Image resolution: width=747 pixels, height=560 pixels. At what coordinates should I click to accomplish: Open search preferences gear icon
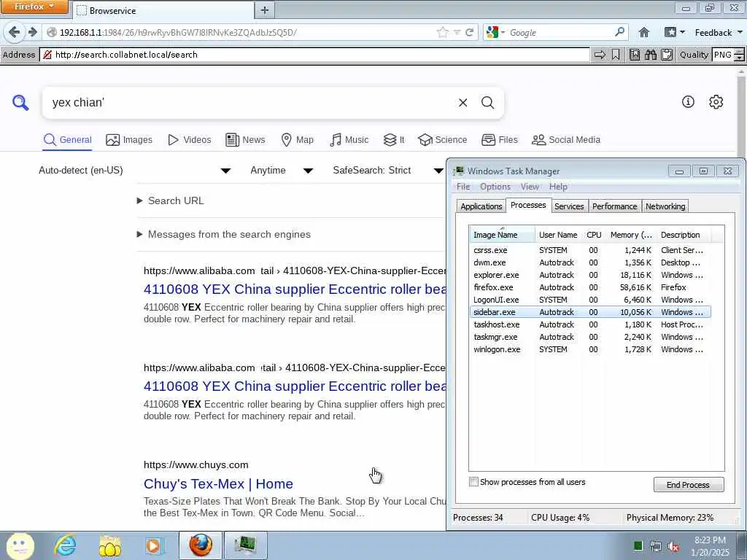tap(716, 101)
